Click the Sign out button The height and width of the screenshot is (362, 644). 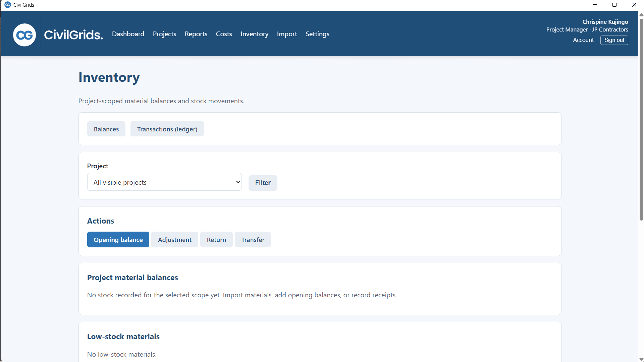614,40
